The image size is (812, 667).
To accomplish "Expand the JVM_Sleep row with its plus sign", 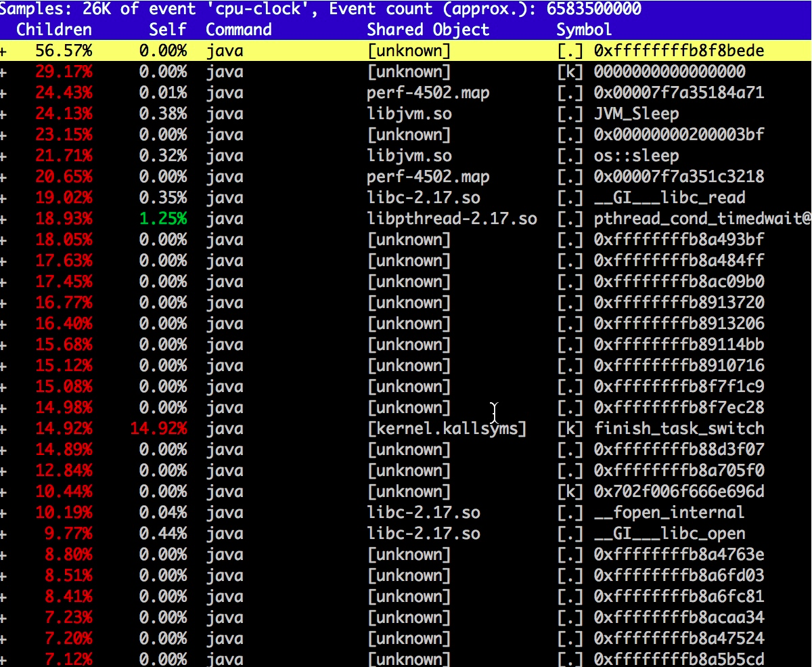I will tap(3, 114).
